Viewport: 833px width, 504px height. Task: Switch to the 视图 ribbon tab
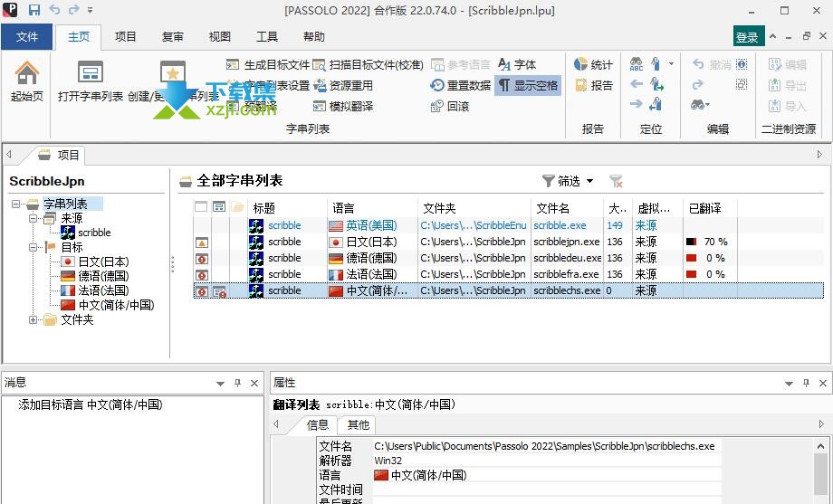point(219,36)
